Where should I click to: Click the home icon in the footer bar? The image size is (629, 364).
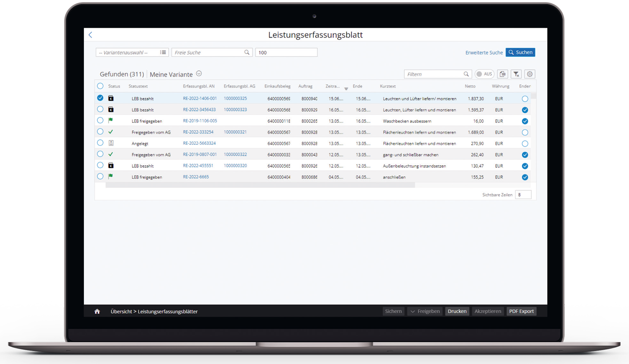pyautogui.click(x=97, y=312)
